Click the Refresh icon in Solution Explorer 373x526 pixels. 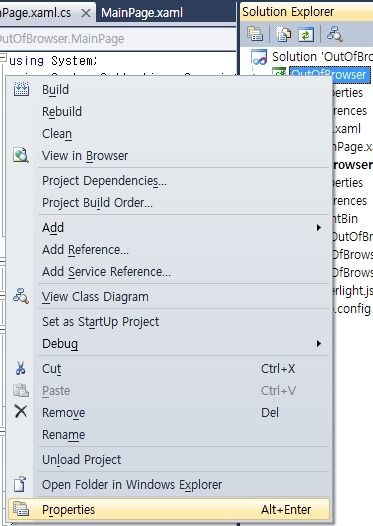click(x=306, y=35)
